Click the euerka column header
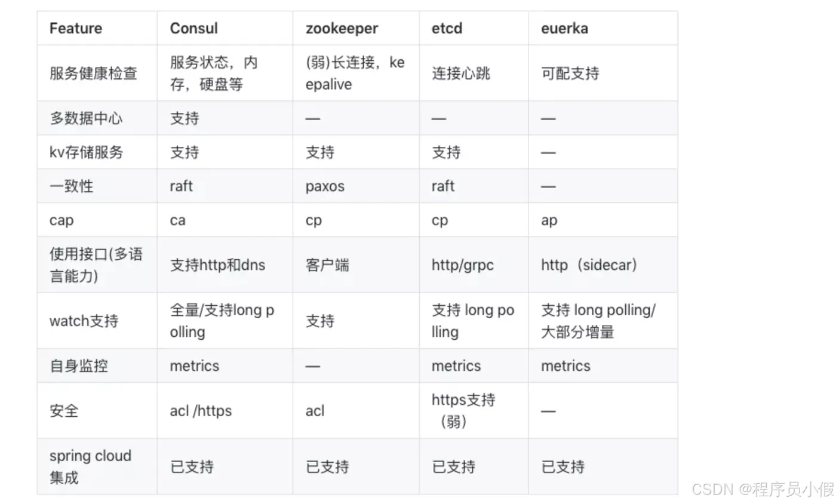 coord(564,28)
